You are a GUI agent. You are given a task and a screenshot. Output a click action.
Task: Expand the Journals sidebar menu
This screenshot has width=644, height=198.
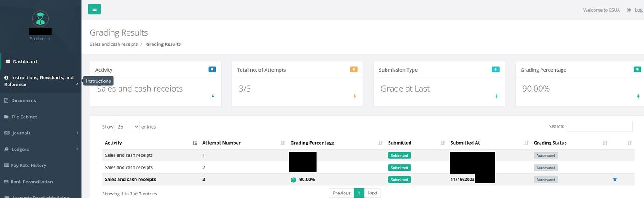pos(41,133)
